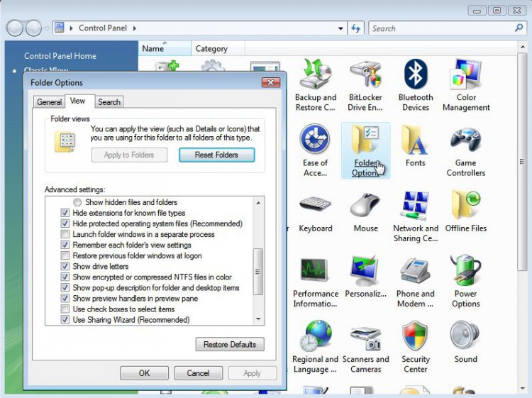The image size is (532, 398).
Task: Toggle Use Sharing Wizard (Recommended)
Action: pos(65,320)
